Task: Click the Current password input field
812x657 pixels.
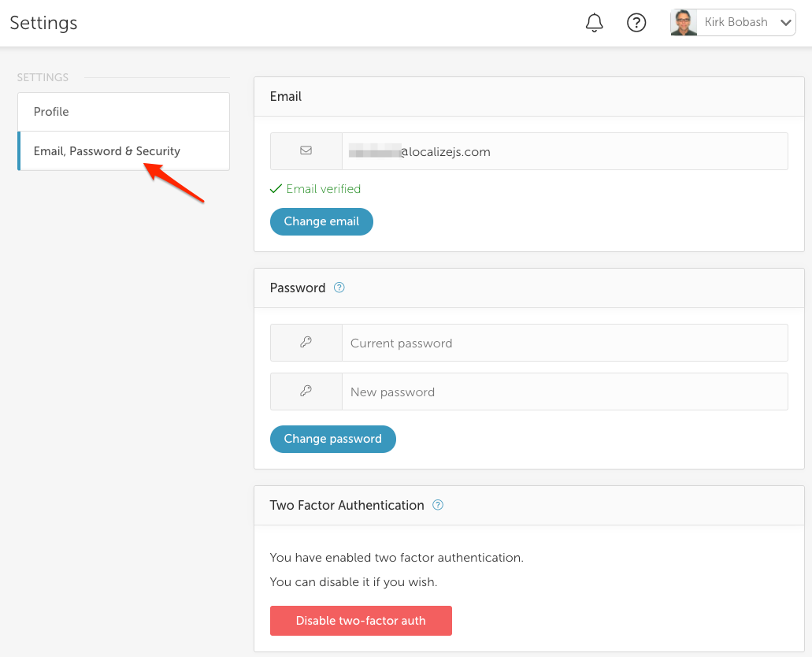Action: pos(564,342)
